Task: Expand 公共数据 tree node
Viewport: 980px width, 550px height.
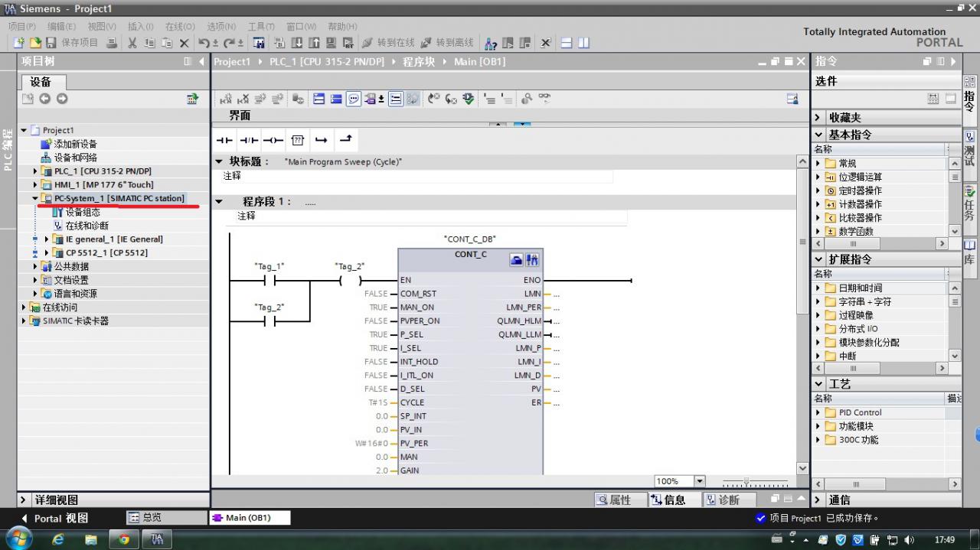Action: click(35, 266)
